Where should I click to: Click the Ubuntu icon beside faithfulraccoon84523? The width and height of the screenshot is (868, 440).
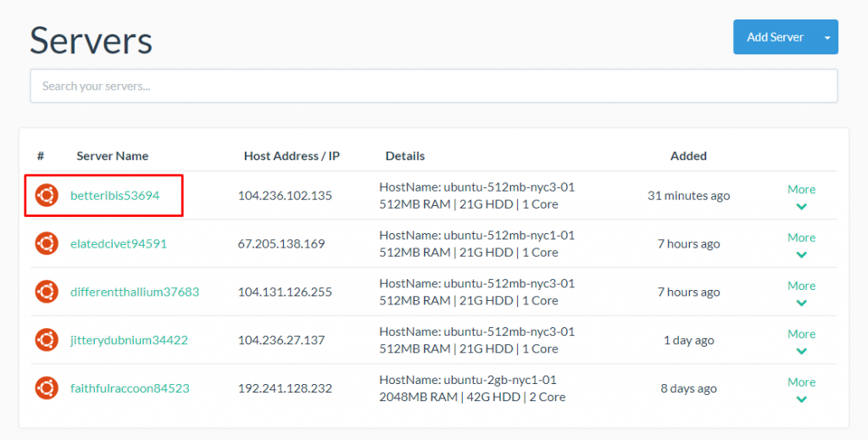[x=47, y=388]
